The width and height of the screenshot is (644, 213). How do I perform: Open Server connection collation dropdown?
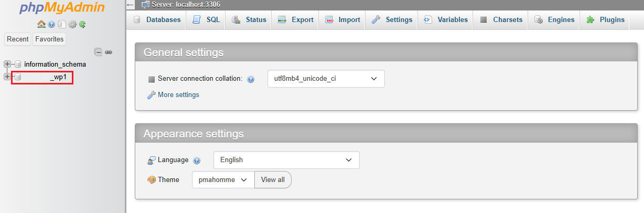326,79
